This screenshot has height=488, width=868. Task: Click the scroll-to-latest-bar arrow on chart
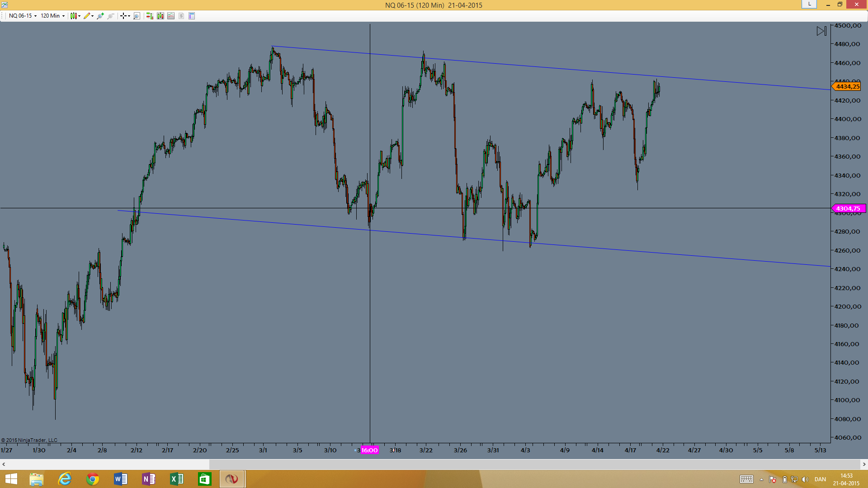click(821, 31)
